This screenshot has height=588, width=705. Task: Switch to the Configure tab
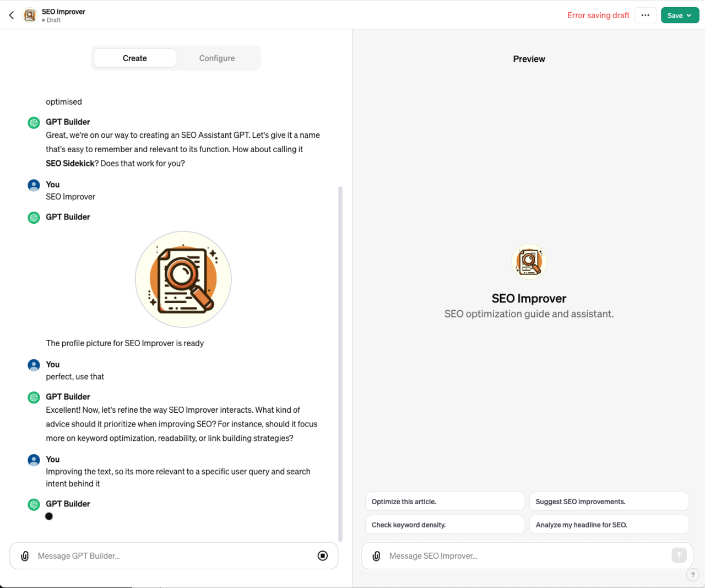tap(217, 58)
